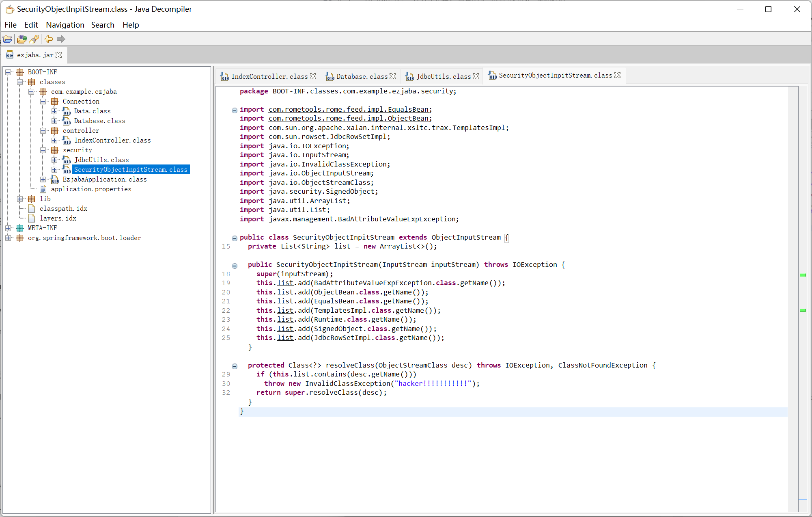
Task: Switch to the Database.class tab
Action: click(361, 76)
